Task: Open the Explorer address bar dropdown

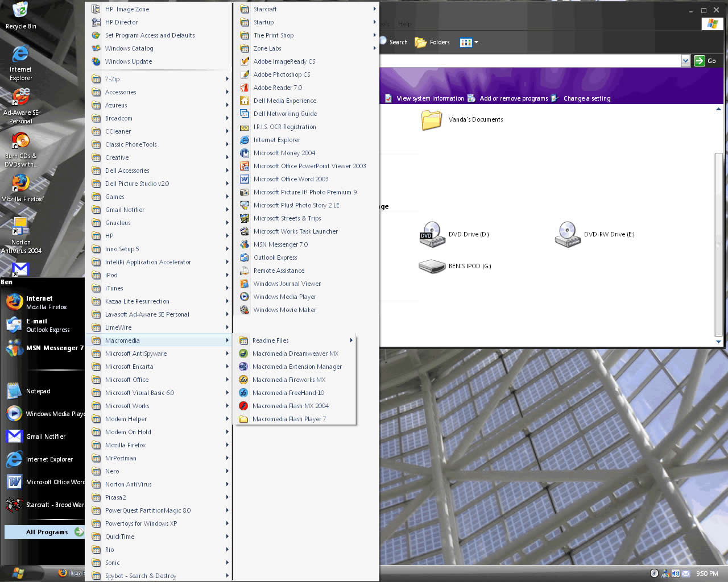Action: pos(685,61)
